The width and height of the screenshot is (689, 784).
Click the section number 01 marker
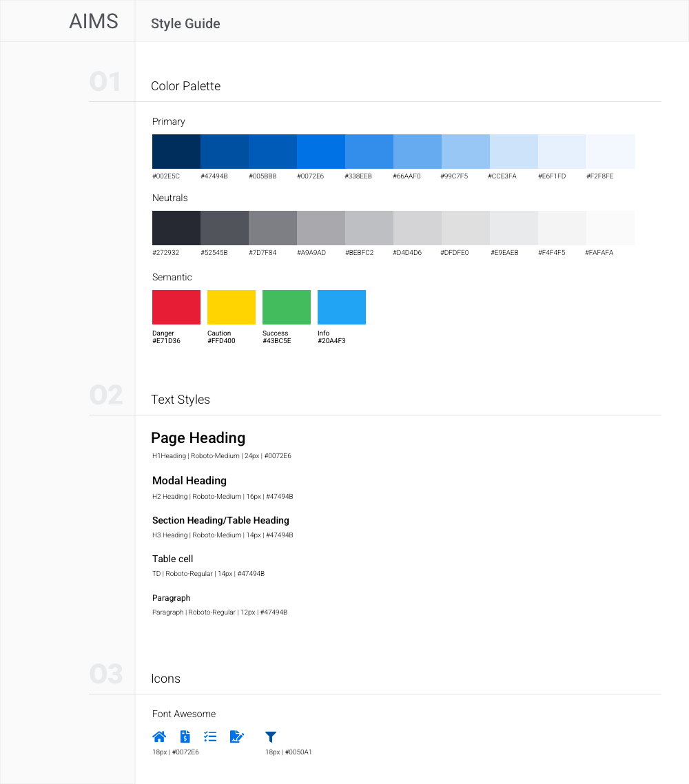pos(106,81)
